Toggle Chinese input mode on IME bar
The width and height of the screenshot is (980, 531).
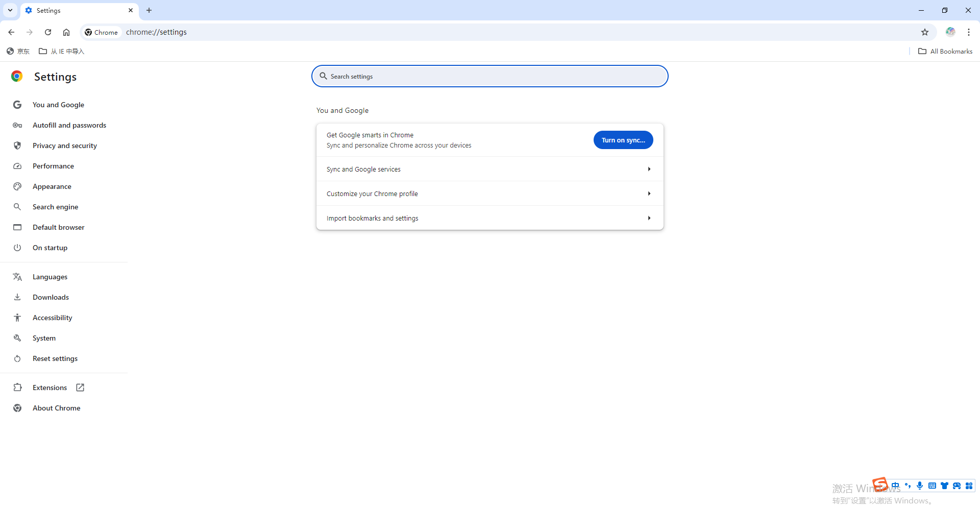[895, 486]
